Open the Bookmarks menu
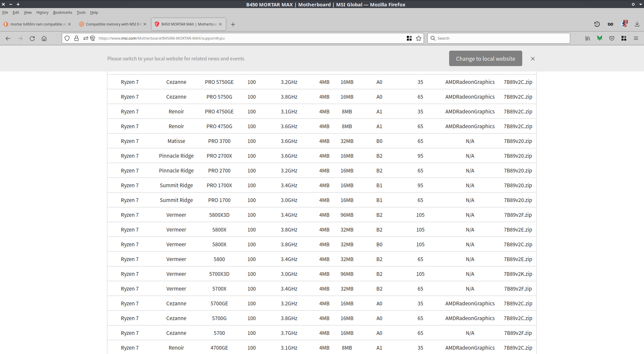The image size is (644, 354). click(62, 12)
